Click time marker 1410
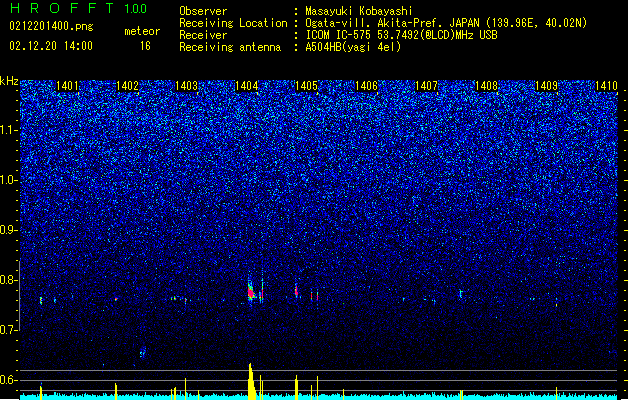 click(606, 86)
